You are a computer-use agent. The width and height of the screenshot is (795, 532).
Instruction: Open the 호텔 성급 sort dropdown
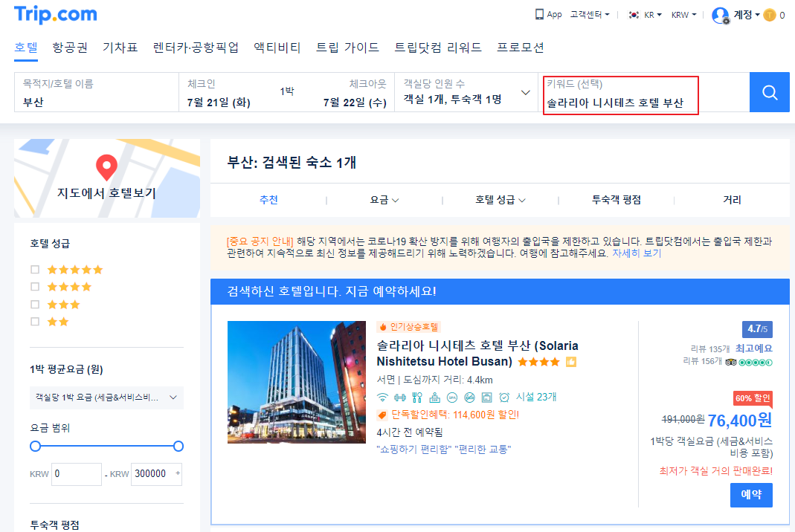coord(500,200)
